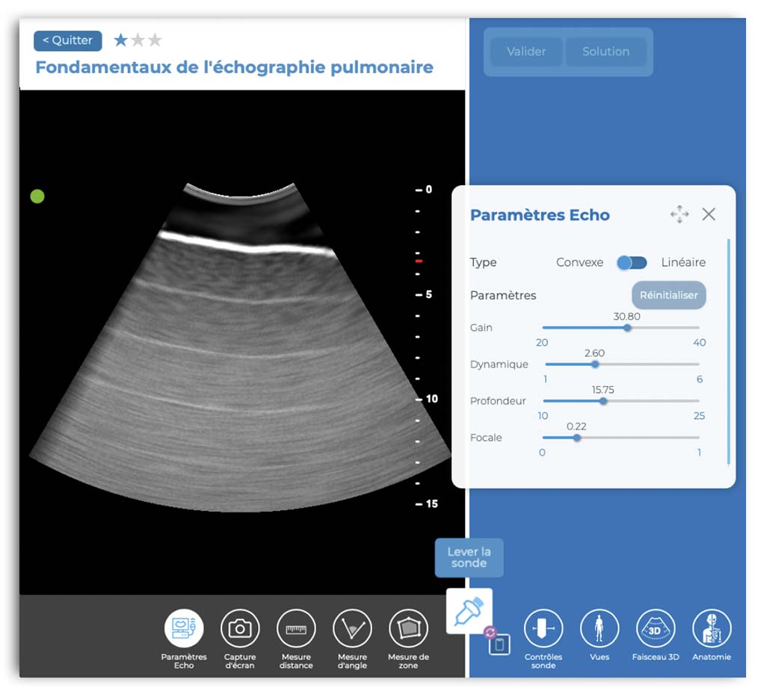Screen dimensions: 761x700
Task: Click the Gain slider handle
Action: click(627, 327)
